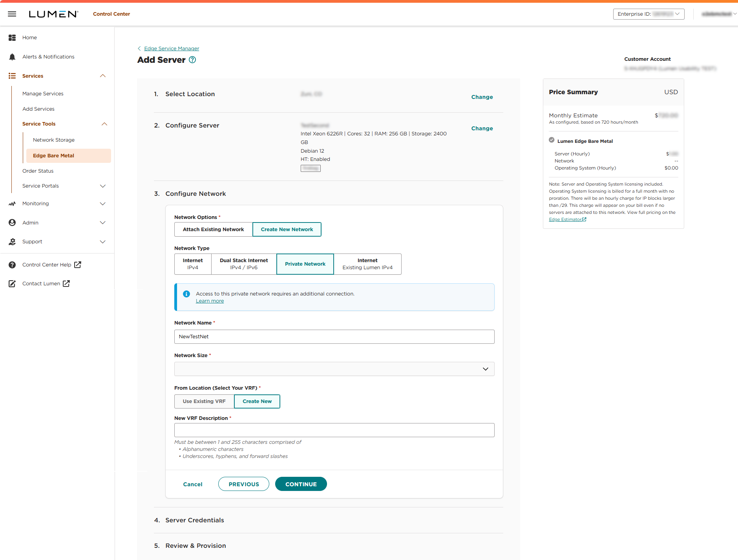
Task: Click the Monitoring graph icon
Action: (x=12, y=203)
